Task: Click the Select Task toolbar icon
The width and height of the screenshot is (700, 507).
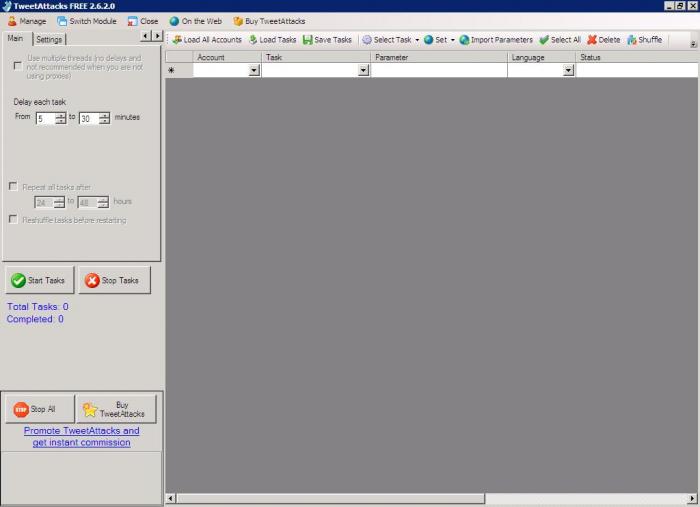Action: point(367,40)
